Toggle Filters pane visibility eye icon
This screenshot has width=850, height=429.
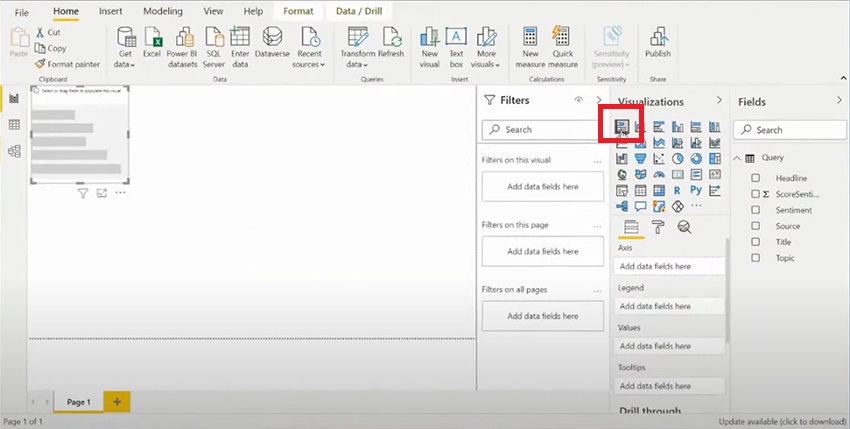pyautogui.click(x=579, y=100)
